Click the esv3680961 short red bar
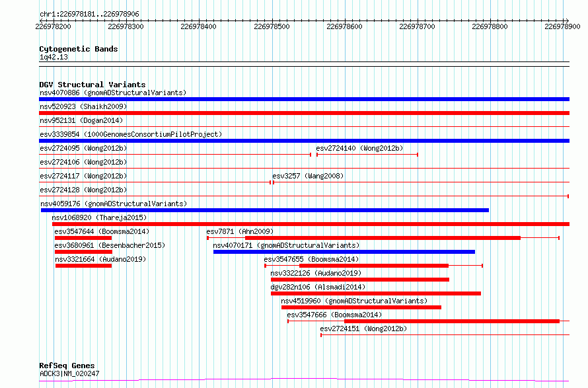588x388 pixels. pyautogui.click(x=84, y=252)
